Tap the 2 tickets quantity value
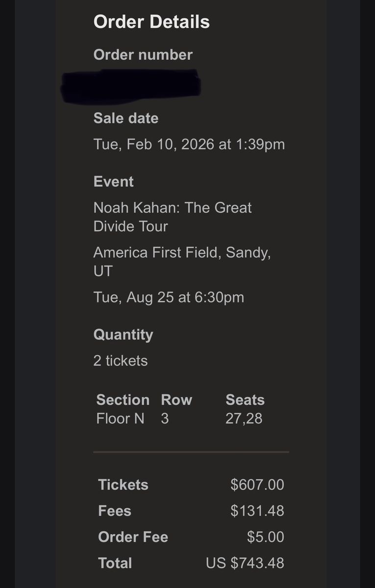 (120, 361)
